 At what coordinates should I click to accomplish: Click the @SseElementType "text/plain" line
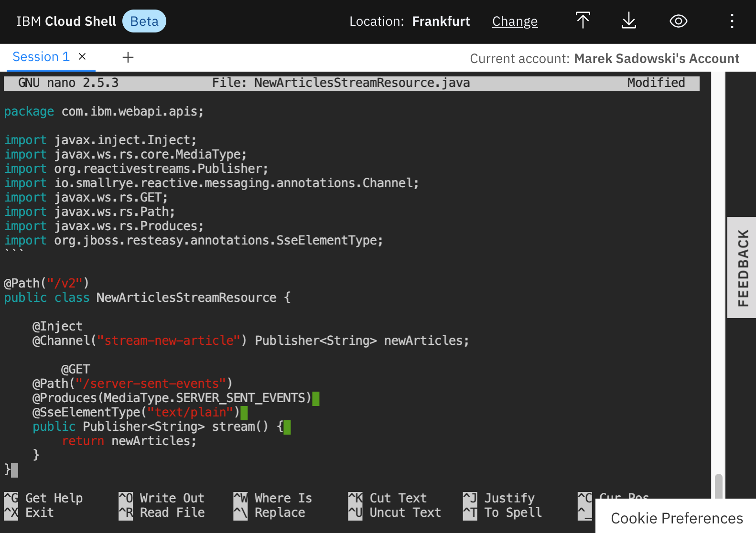pos(136,412)
